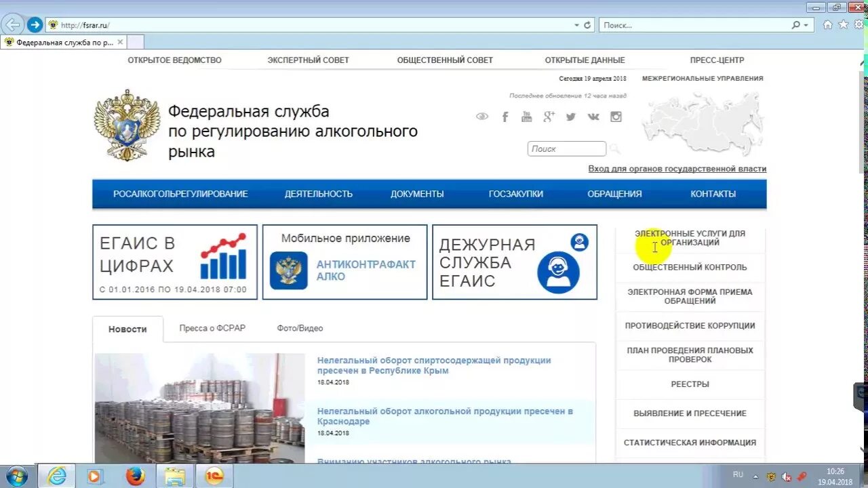Viewport: 868px width, 488px height.
Task: Open Firefox from the taskbar
Action: [135, 476]
